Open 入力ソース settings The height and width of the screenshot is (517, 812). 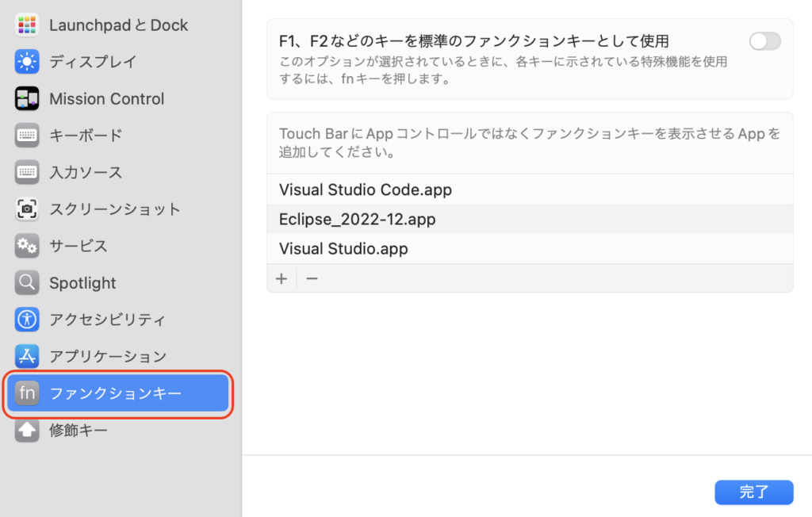coord(26,172)
